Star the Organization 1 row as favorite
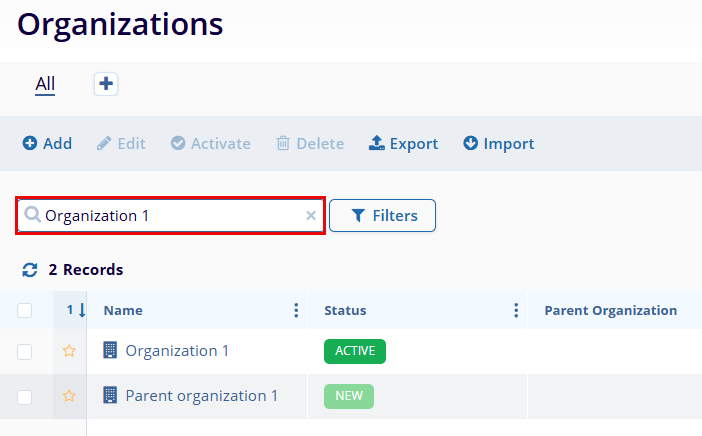 [69, 351]
